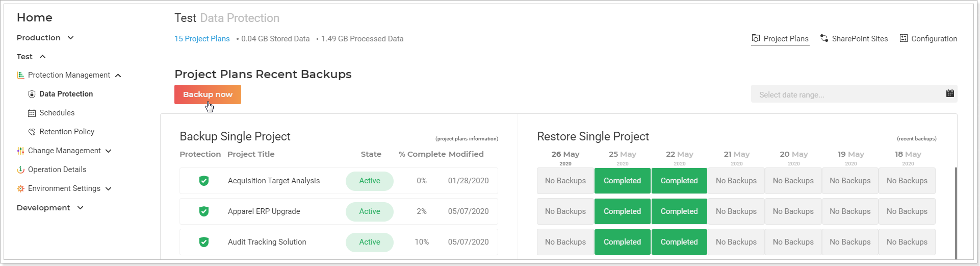Screen dimensions: 980x266
Task: Open the 15 Project Plans link
Action: point(202,39)
